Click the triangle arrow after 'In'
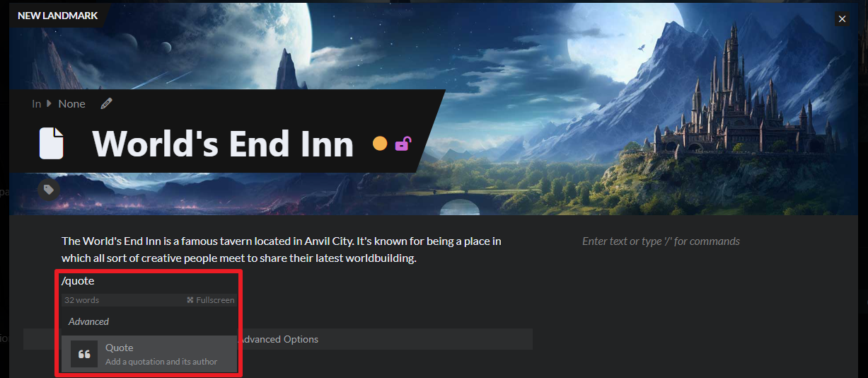This screenshot has width=868, height=378. (x=49, y=103)
